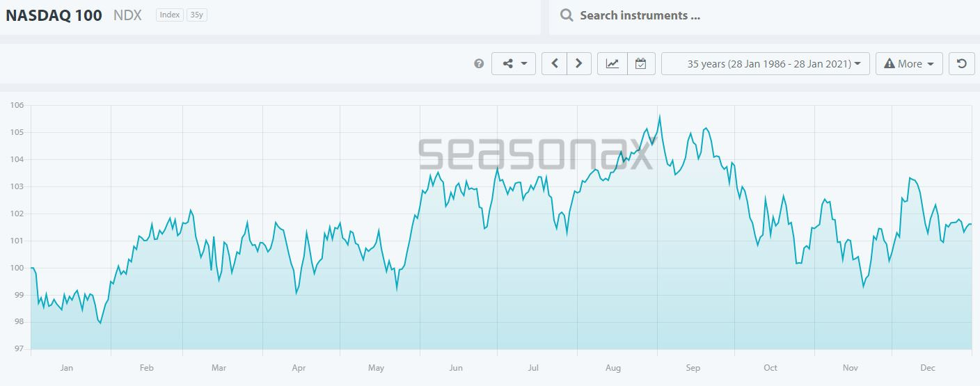Click the Jul label on the x-axis
980x386 pixels.
(533, 368)
